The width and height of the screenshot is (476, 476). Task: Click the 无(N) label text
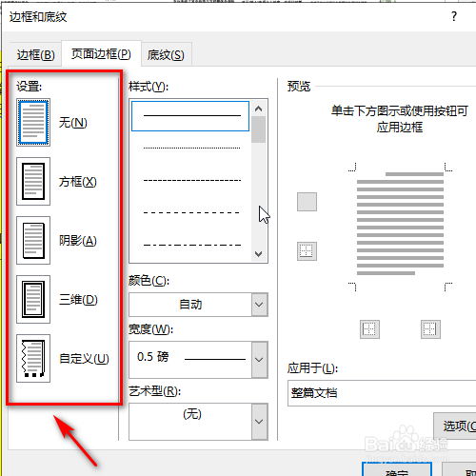(x=73, y=123)
